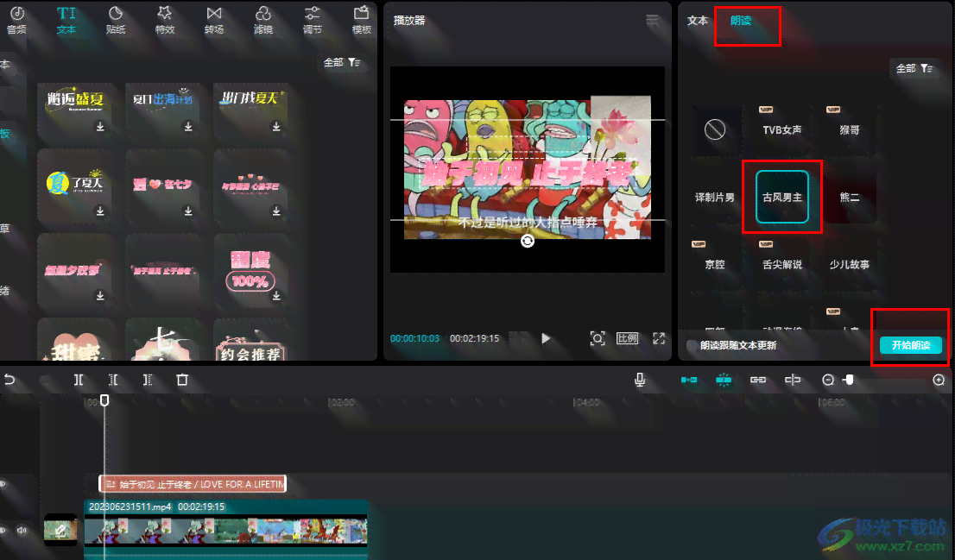Viewport: 955px width, 560px height.
Task: Click the current time 00:00:10:03
Action: (x=414, y=338)
